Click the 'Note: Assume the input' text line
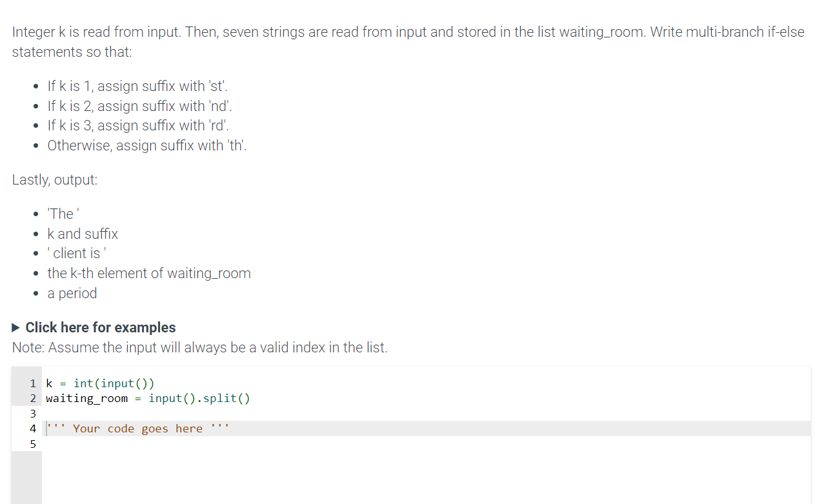 (199, 347)
